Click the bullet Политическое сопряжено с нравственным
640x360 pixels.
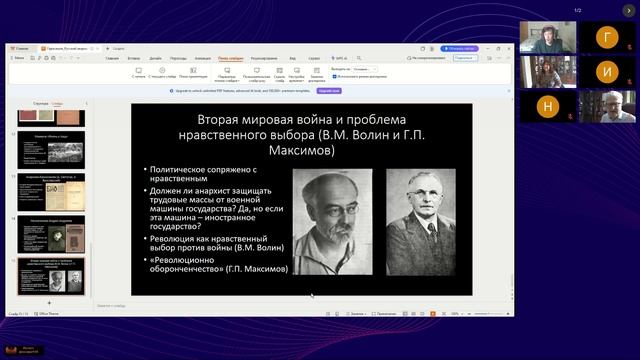coord(203,174)
